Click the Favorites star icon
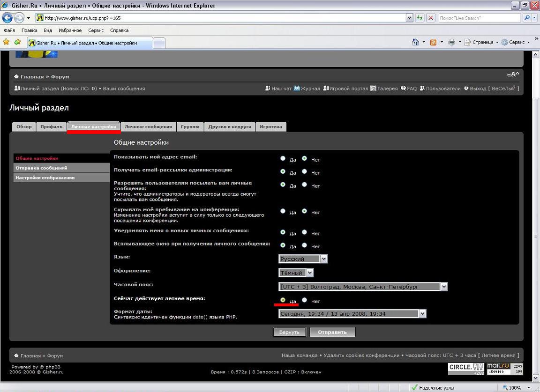Screen dimensions: 540x392 pos(6,42)
